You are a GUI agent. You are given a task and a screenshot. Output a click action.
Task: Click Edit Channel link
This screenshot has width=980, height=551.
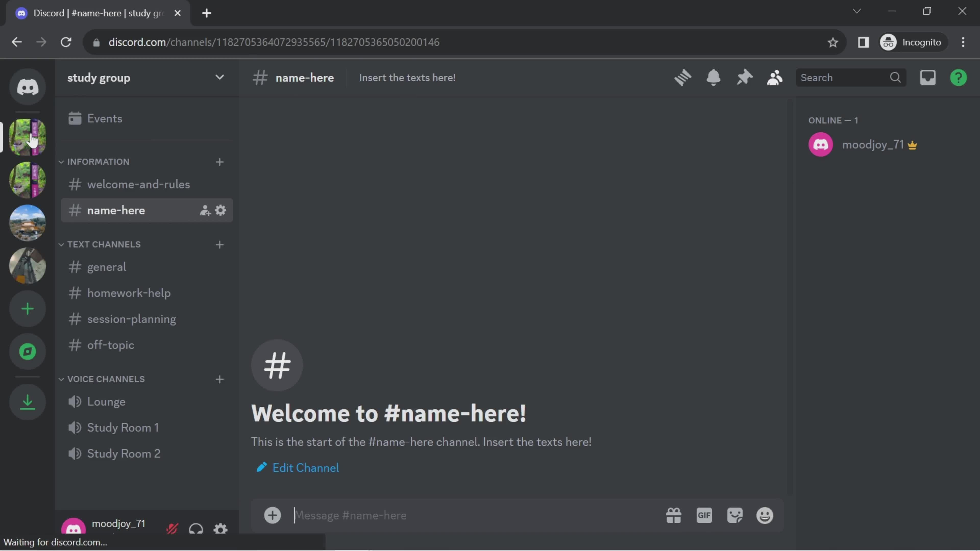tap(305, 468)
